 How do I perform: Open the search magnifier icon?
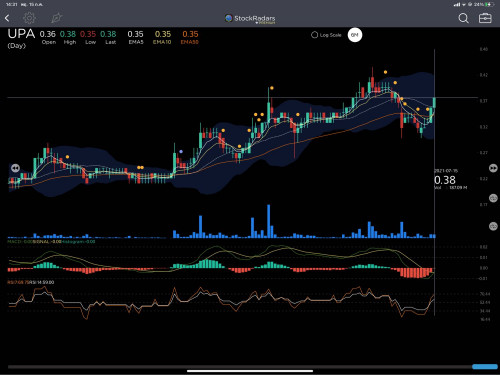(x=463, y=18)
